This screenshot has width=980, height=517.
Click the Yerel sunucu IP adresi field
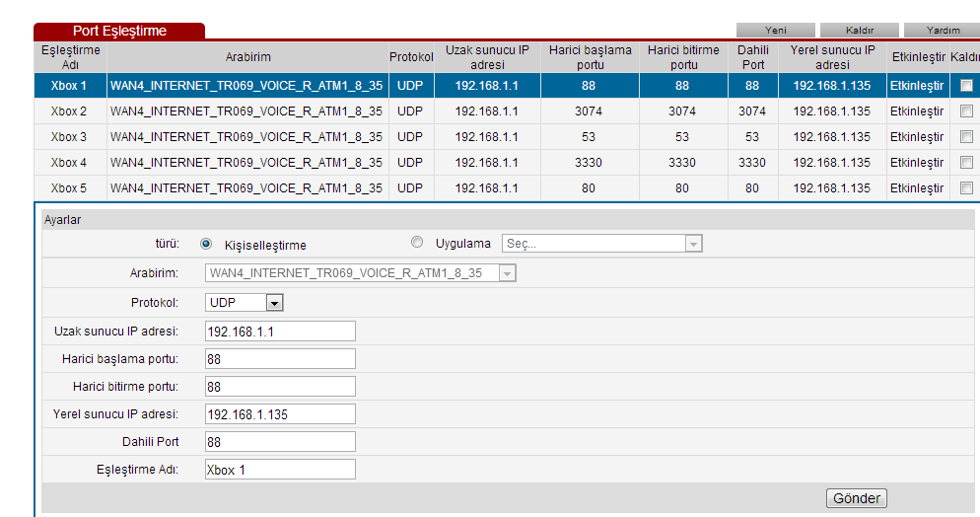(280, 413)
